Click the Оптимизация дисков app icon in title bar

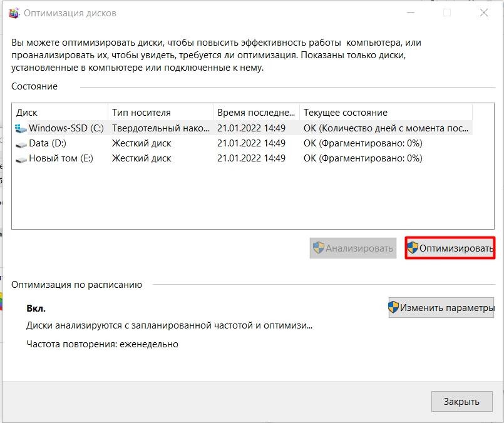pos(14,13)
